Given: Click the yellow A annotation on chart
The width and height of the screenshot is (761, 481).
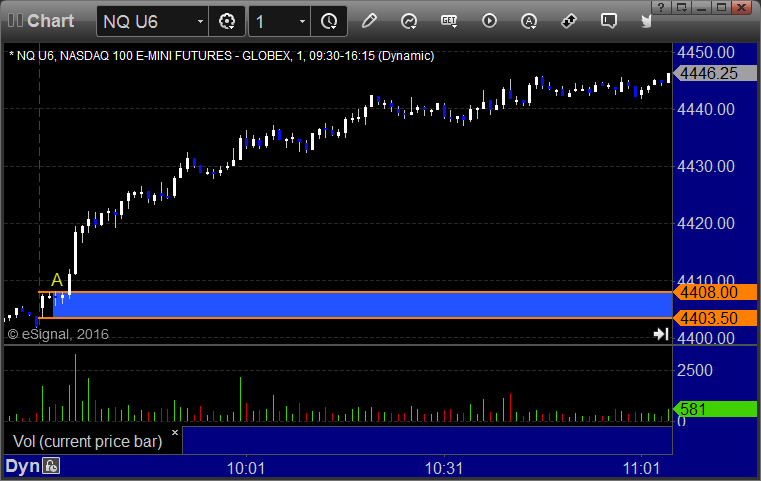Looking at the screenshot, I should [x=57, y=280].
